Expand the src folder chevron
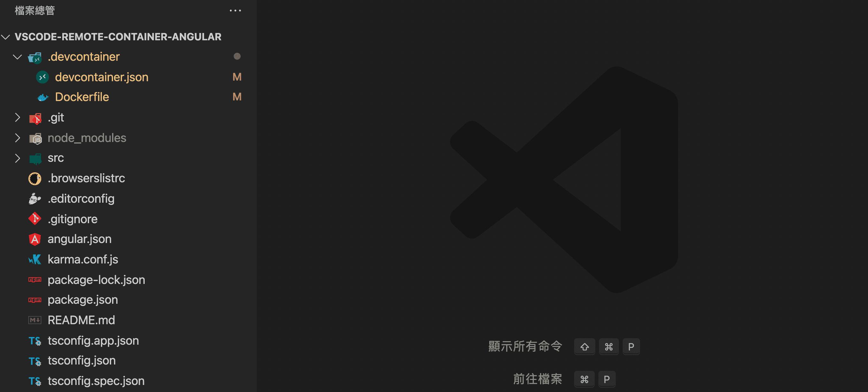The width and height of the screenshot is (868, 392). pos(18,158)
